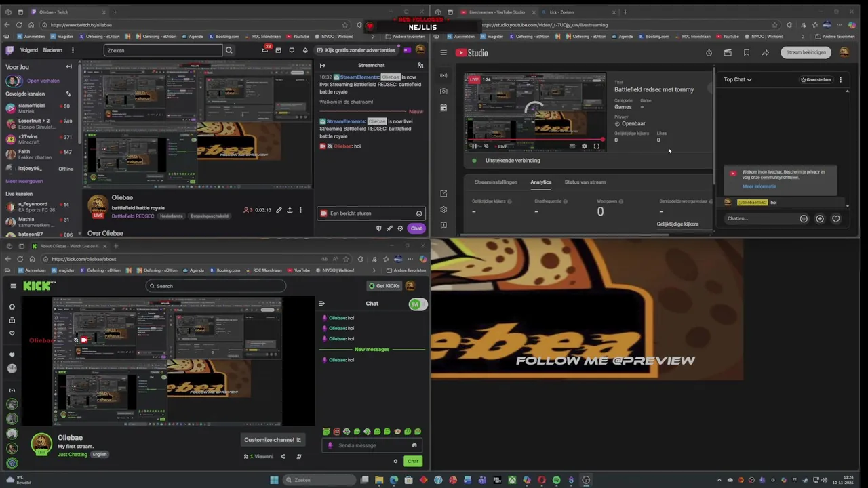Open YouTube chat emoji picker
The image size is (868, 488).
point(804,218)
